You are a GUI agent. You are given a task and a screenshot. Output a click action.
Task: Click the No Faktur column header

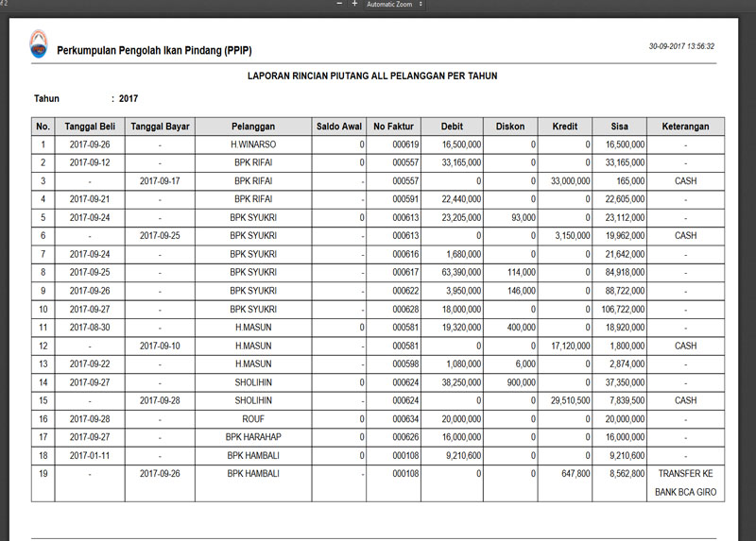[393, 127]
